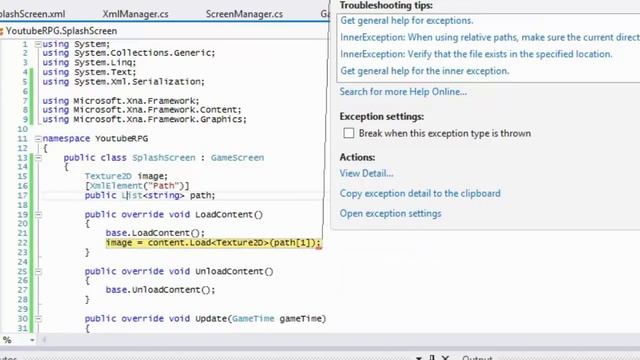Viewport: 640px width, 360px height.
Task: Click line number 22 in the gutter
Action: tap(22, 242)
